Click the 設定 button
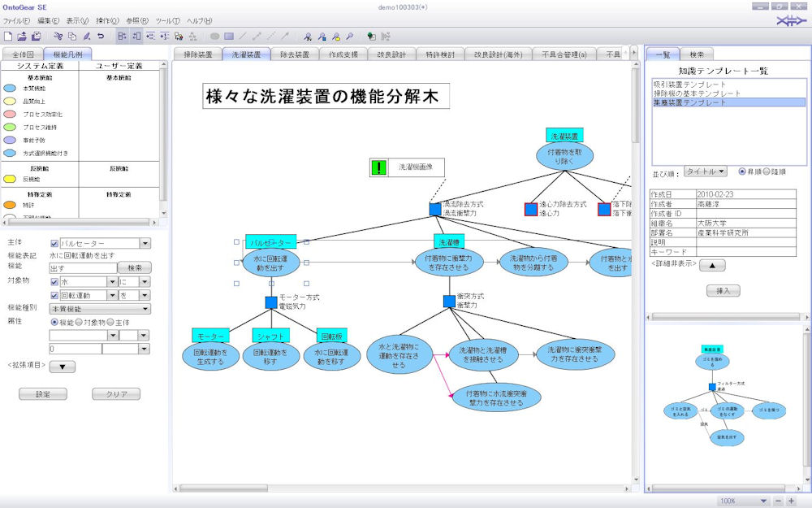 42,394
